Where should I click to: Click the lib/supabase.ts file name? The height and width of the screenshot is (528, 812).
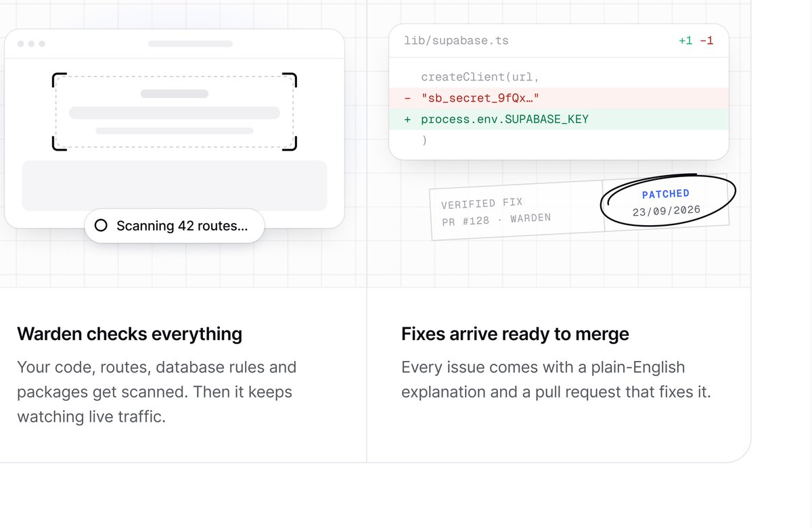coord(456,41)
